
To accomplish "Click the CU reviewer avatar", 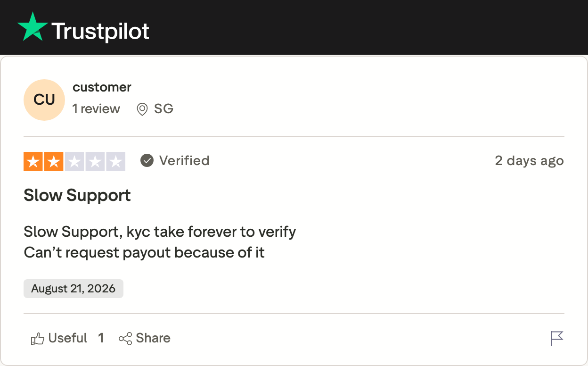I will pos(44,100).
